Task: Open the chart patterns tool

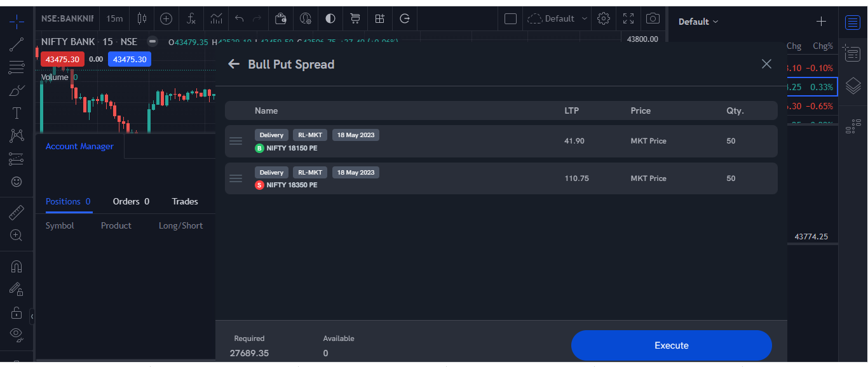Action: [x=17, y=136]
